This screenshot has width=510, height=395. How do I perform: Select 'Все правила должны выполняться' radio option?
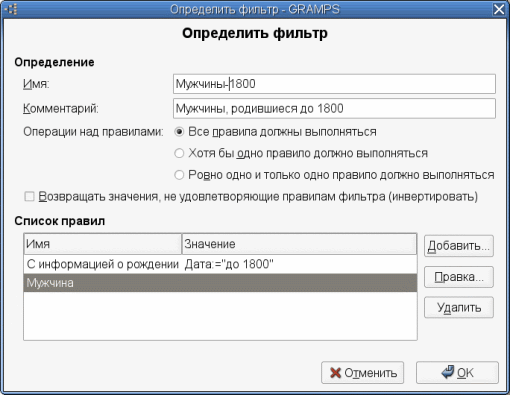coord(179,132)
